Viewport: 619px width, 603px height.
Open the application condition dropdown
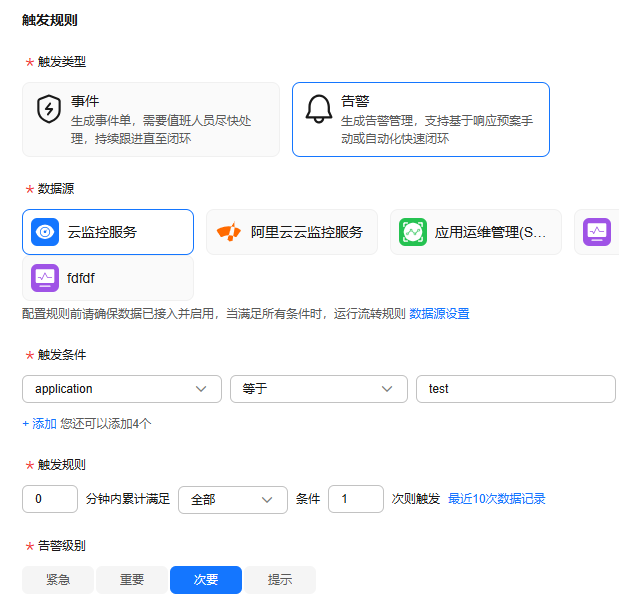point(122,389)
